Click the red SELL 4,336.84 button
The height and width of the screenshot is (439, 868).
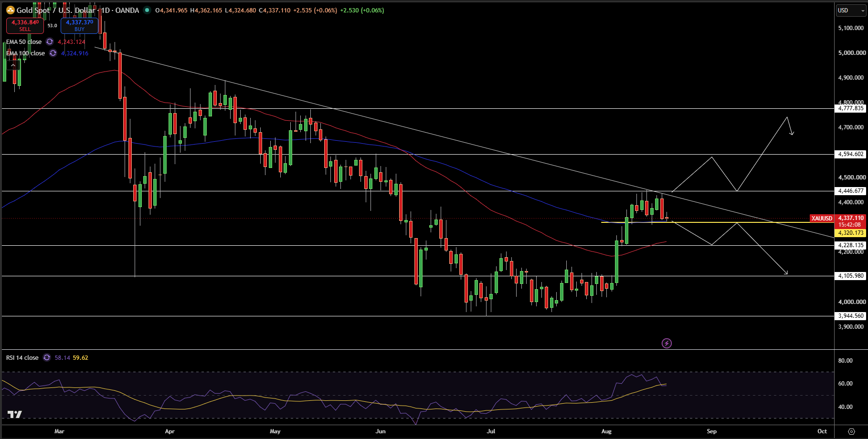(25, 25)
